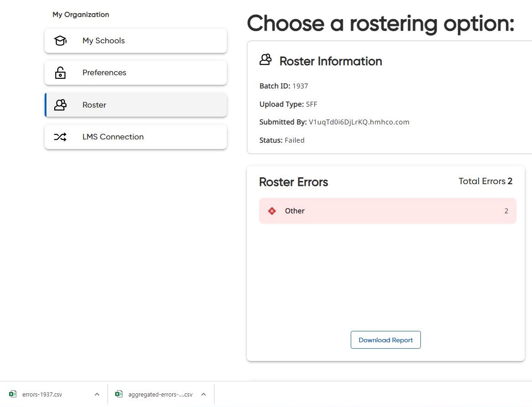The width and height of the screenshot is (532, 407).
Task: Click the Preferences lock icon
Action: coord(60,72)
